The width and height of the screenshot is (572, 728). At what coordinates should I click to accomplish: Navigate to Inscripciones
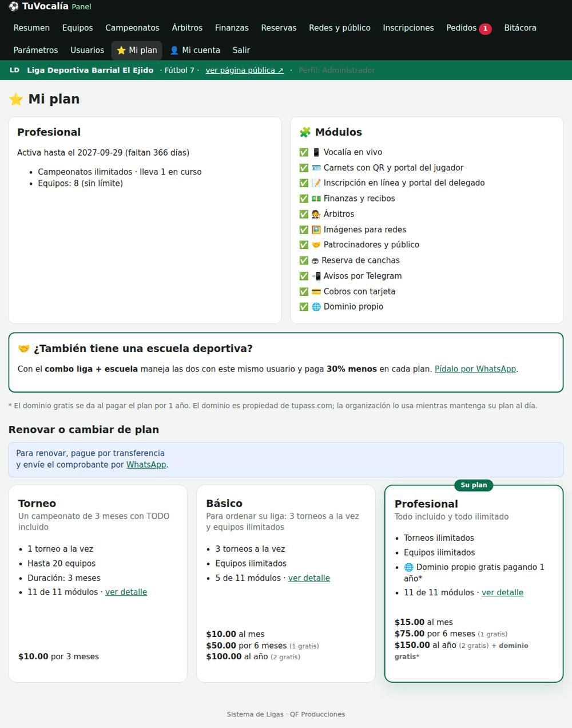408,27
